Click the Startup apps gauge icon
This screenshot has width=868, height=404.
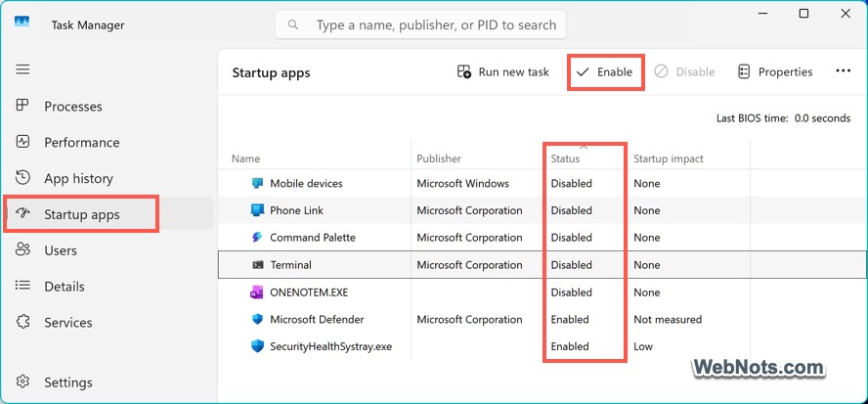[x=22, y=213]
